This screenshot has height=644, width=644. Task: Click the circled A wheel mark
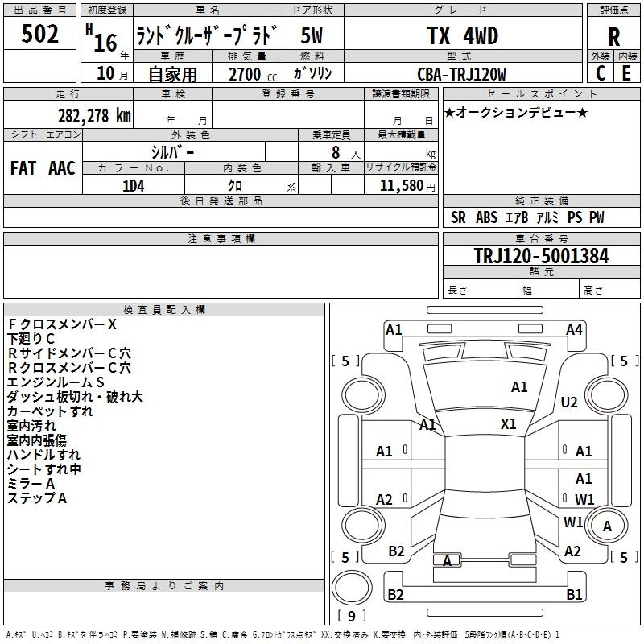608,526
